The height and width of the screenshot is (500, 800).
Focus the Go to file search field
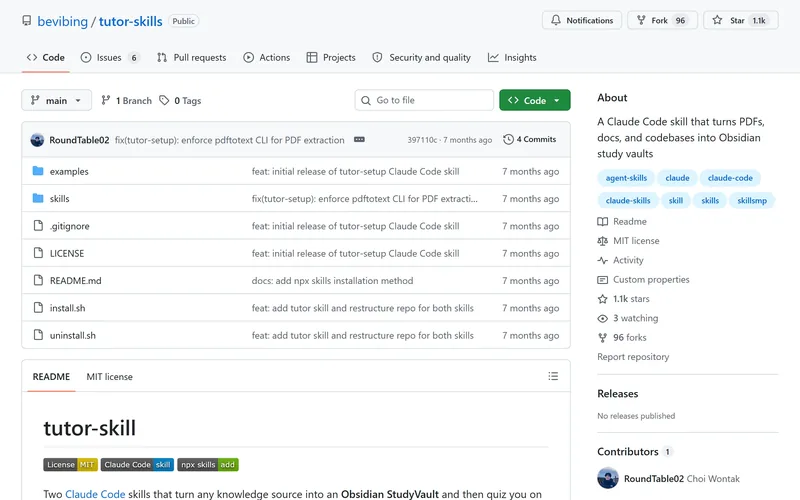point(424,101)
